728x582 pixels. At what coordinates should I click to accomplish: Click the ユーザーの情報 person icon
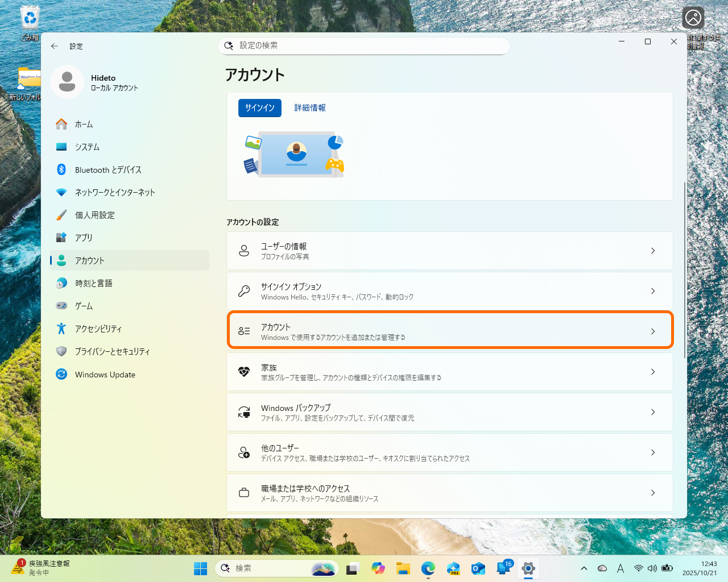click(244, 251)
